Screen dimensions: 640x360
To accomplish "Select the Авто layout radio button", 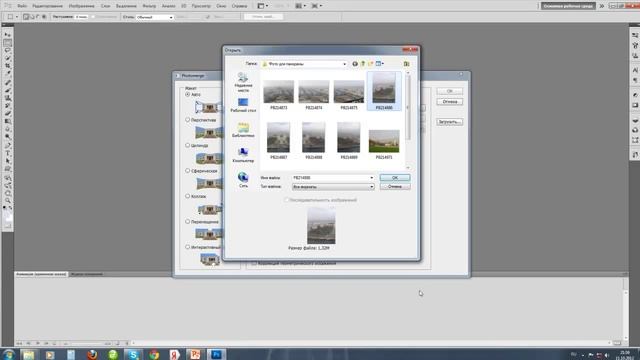I will click(x=188, y=94).
